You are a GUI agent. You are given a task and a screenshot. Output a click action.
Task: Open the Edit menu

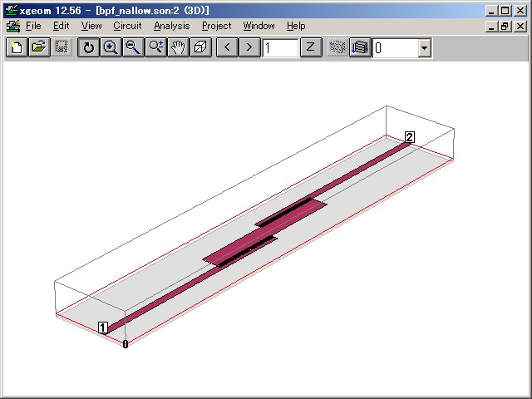pos(61,26)
